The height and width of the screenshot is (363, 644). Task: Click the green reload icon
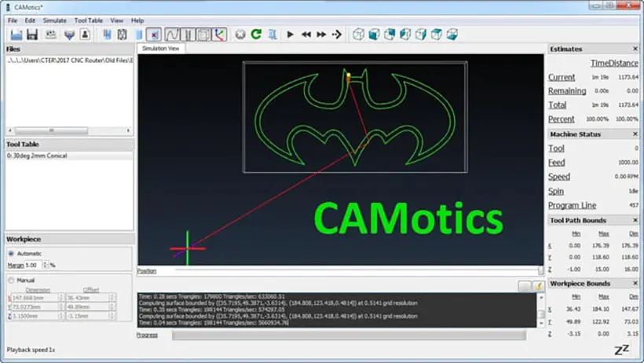point(256,35)
